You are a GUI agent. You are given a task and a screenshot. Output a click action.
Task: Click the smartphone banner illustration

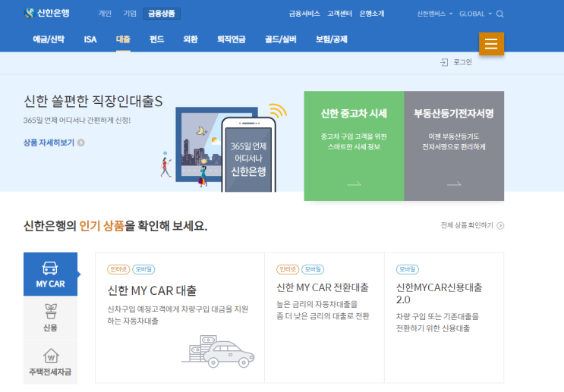tap(248, 155)
